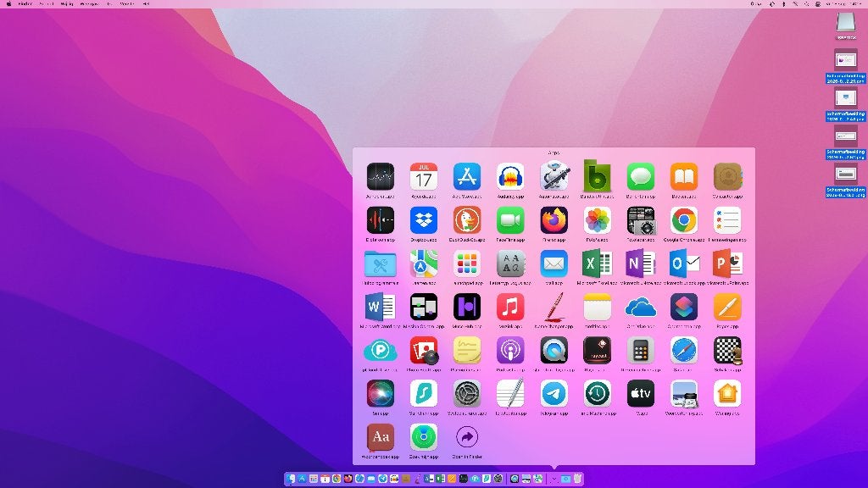Viewport: 868px width, 488px height.
Task: Open the Find My app
Action: click(x=424, y=437)
